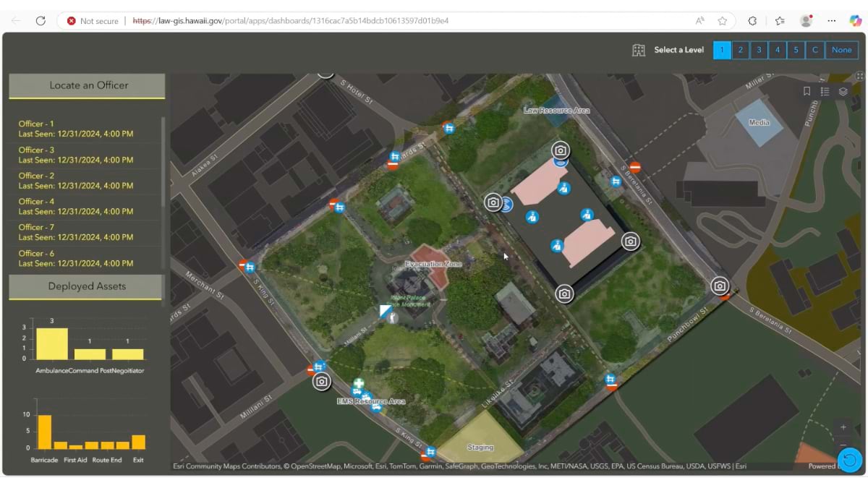Image resolution: width=868 pixels, height=488 pixels.
Task: Enable Level C in the level selector
Action: click(815, 50)
